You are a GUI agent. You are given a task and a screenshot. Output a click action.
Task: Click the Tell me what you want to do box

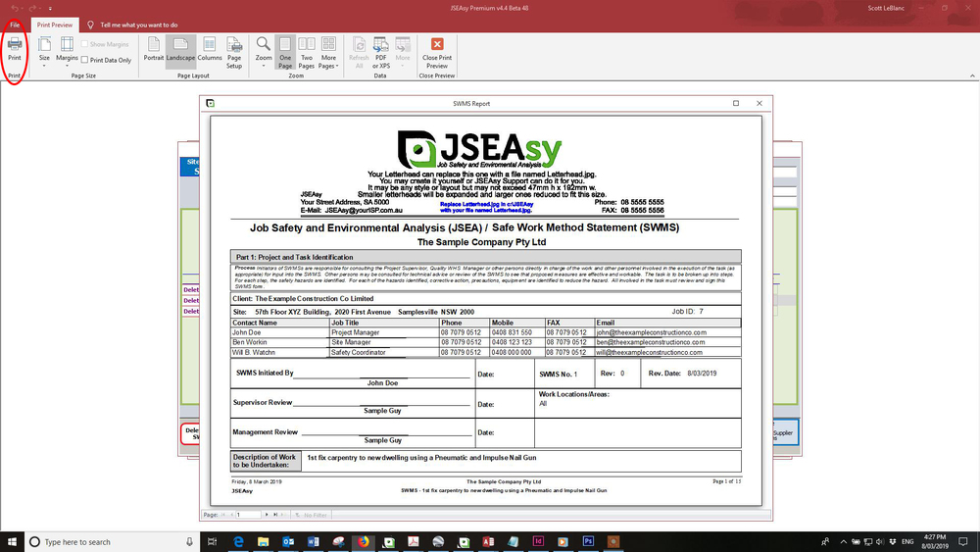(x=139, y=24)
